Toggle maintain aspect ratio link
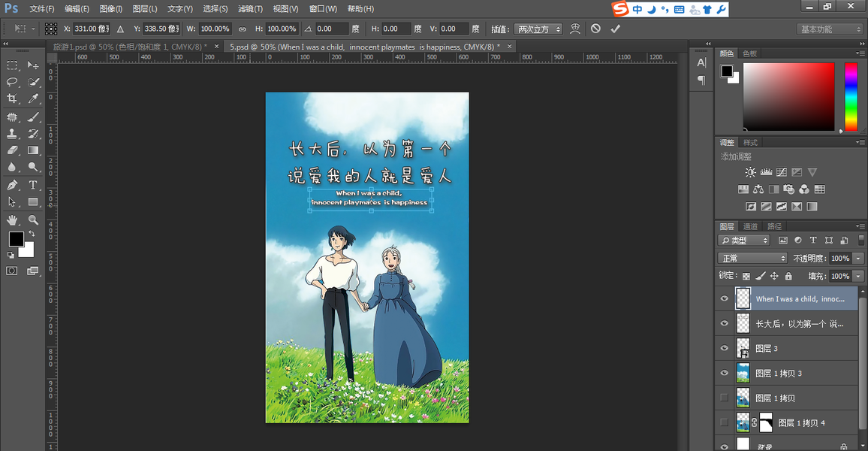The width and height of the screenshot is (868, 451). coord(242,29)
